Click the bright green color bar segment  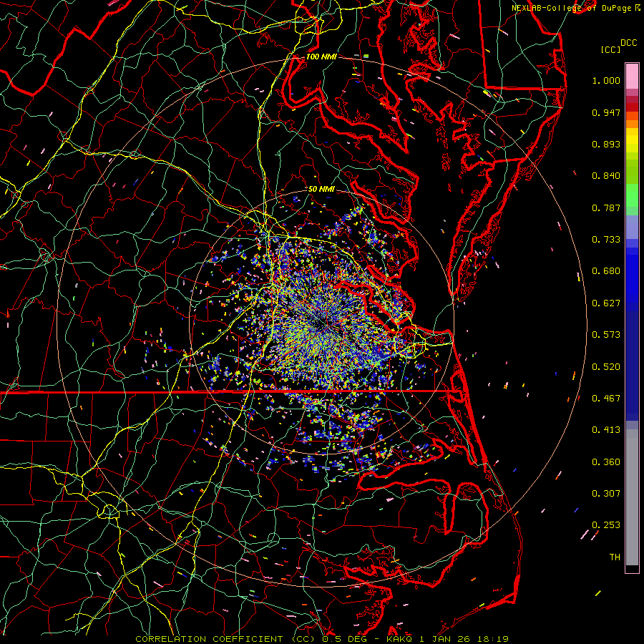[x=632, y=195]
